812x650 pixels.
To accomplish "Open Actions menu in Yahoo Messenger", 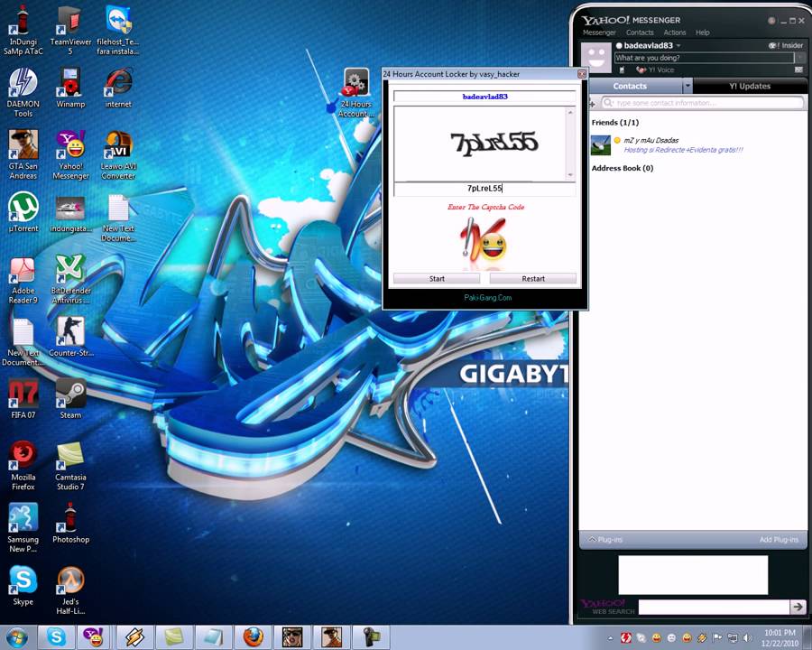I will 674,32.
